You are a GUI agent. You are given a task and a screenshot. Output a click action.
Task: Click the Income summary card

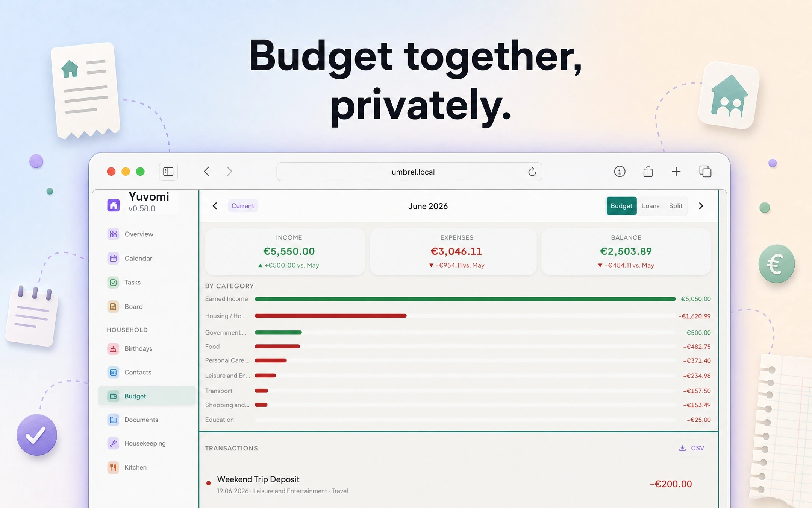click(285, 251)
